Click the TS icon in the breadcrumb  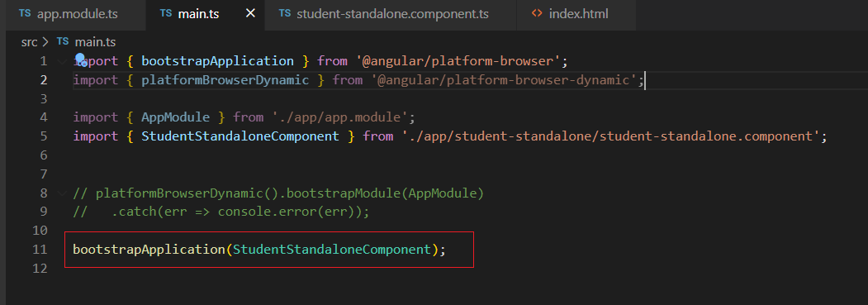(63, 41)
